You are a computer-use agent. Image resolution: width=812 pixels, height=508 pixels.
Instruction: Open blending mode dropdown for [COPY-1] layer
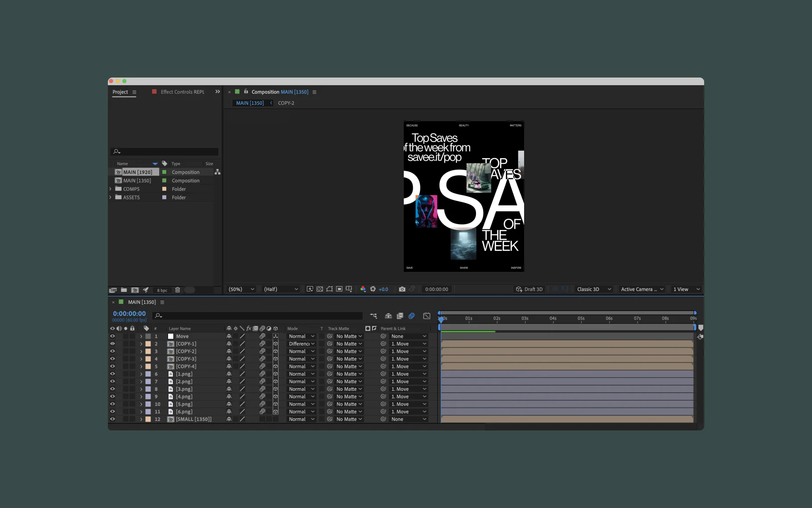click(x=301, y=344)
